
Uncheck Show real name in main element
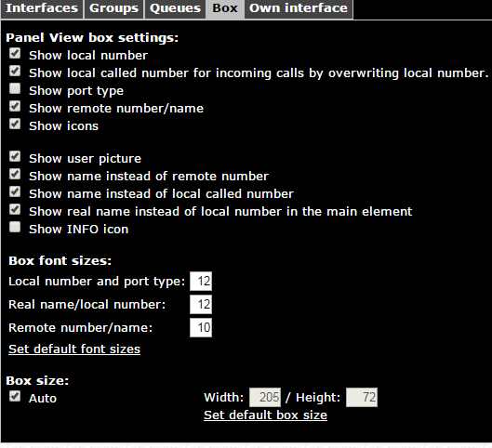(x=15, y=209)
